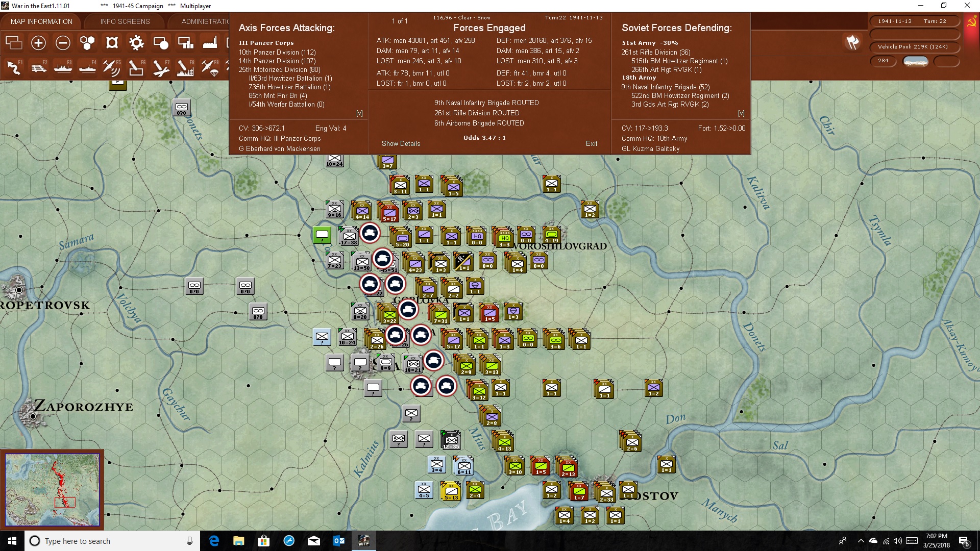Select F6 bomb unit mode

point(136,67)
